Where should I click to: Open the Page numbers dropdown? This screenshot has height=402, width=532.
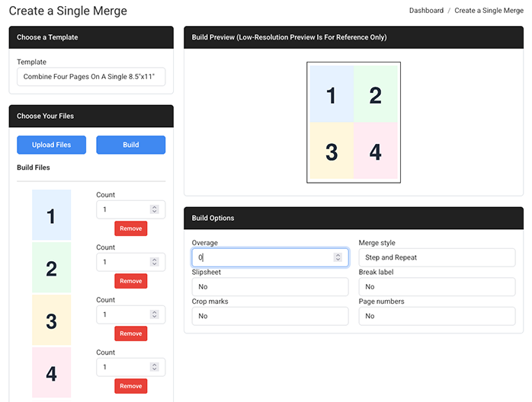pos(437,316)
